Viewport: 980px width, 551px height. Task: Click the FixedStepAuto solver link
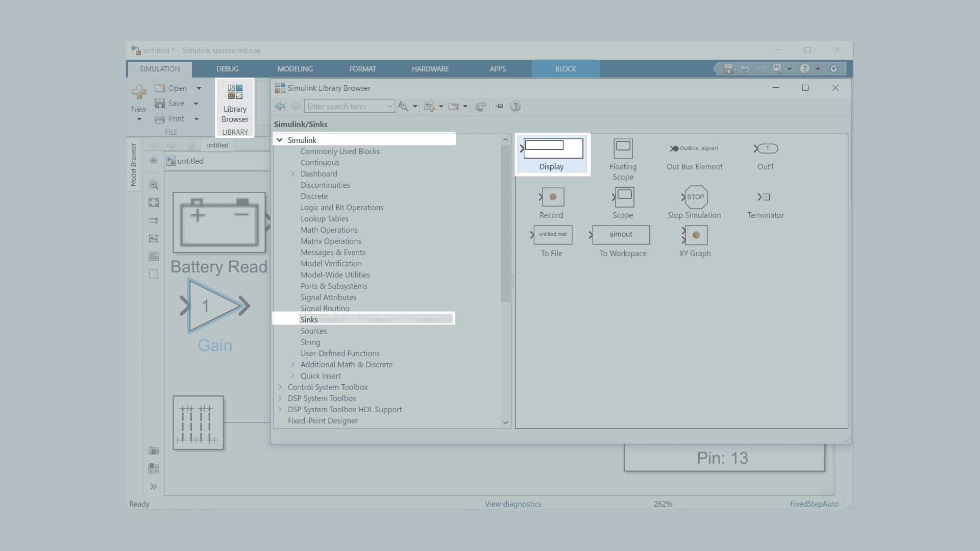[814, 504]
